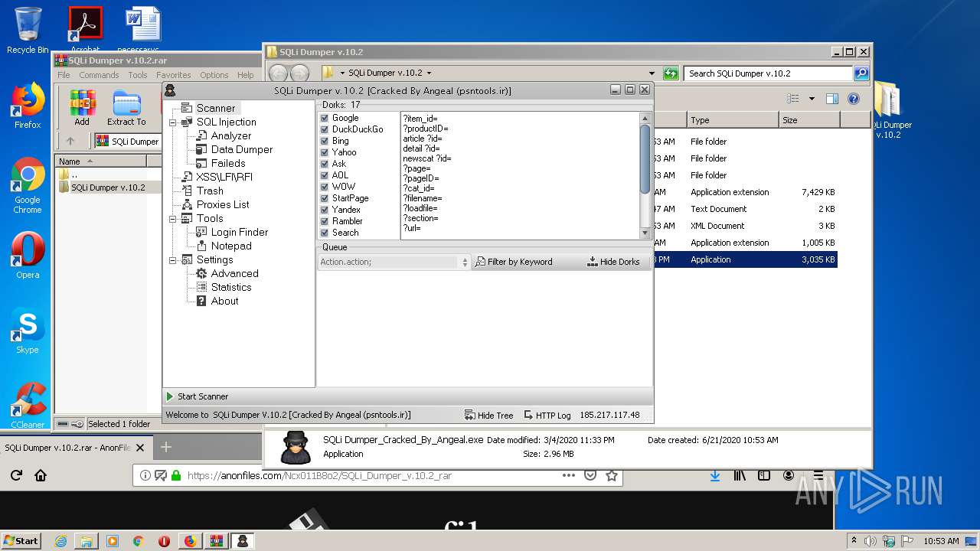
Task: Collapse the SQL Injection tree node
Action: pos(173,122)
